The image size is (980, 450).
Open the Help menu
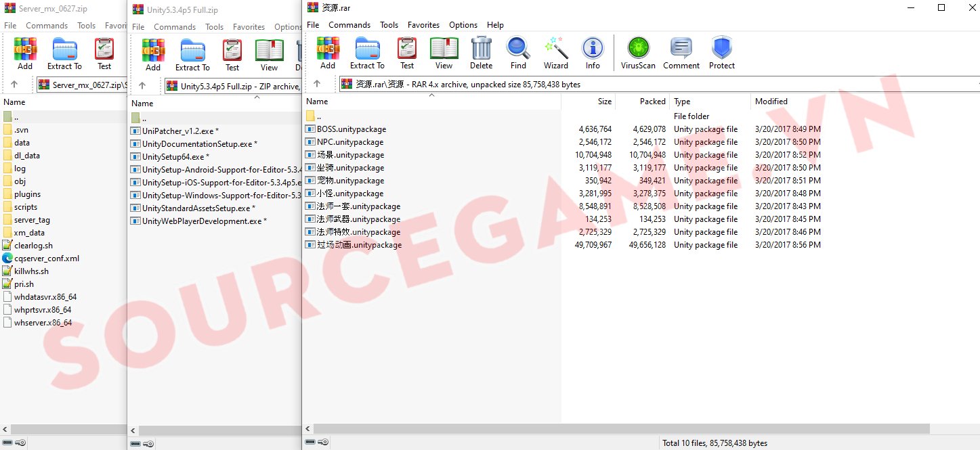496,25
